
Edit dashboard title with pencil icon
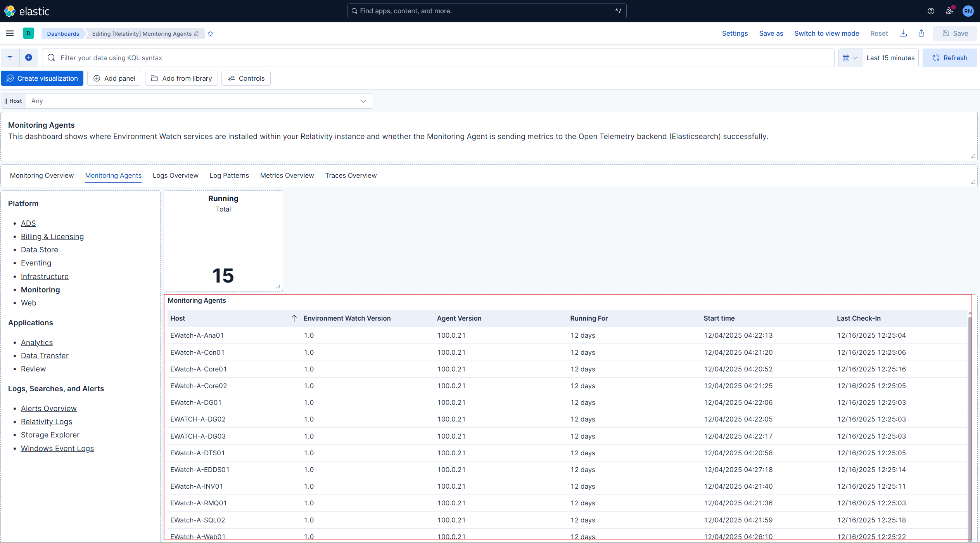tap(196, 34)
